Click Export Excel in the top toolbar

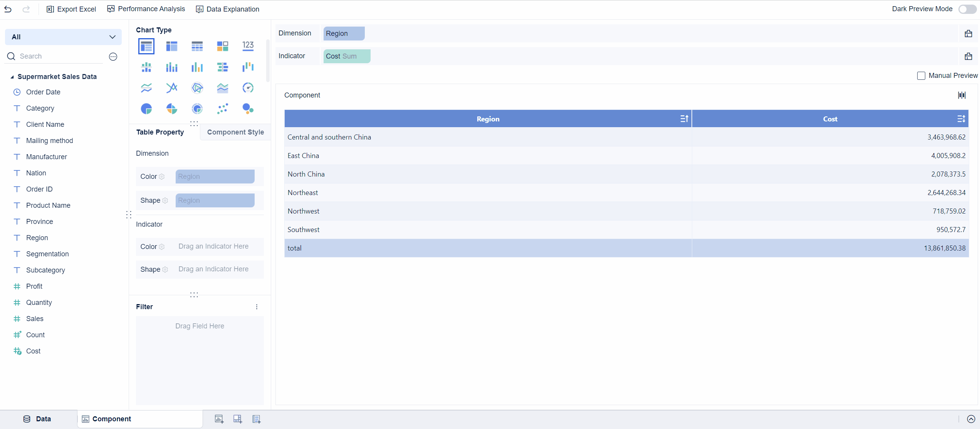coord(71,8)
